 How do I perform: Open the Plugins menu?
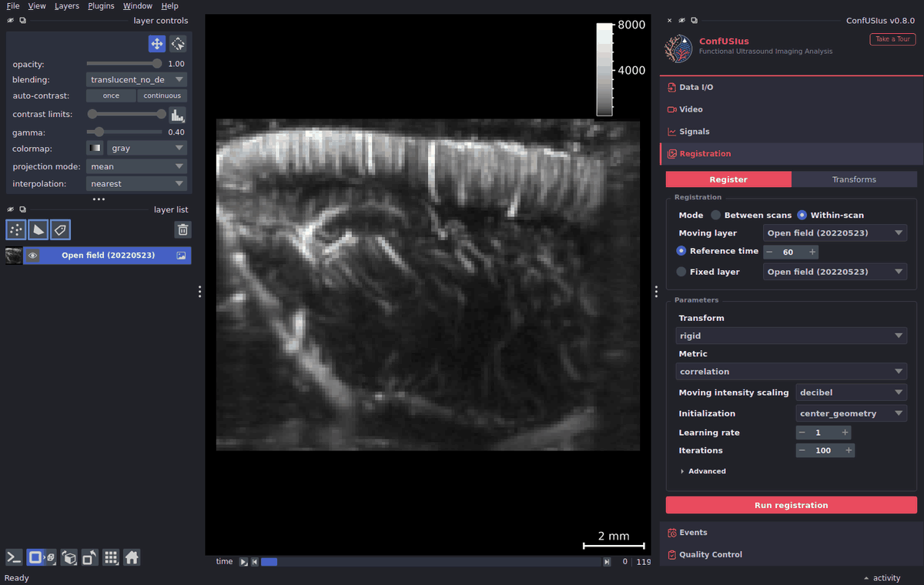pyautogui.click(x=101, y=5)
